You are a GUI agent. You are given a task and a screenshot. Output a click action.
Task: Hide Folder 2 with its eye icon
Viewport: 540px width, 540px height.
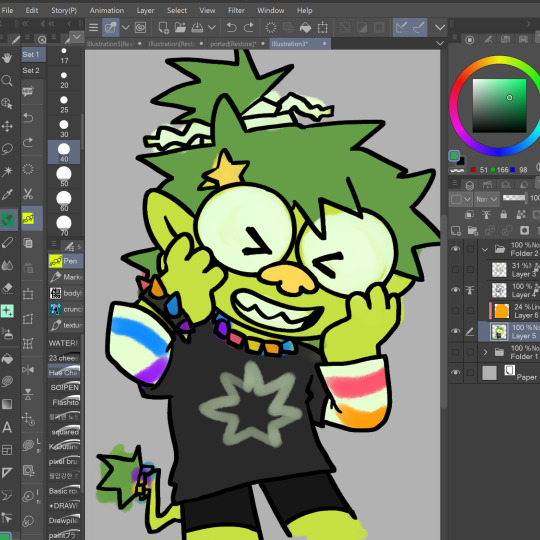tap(455, 249)
